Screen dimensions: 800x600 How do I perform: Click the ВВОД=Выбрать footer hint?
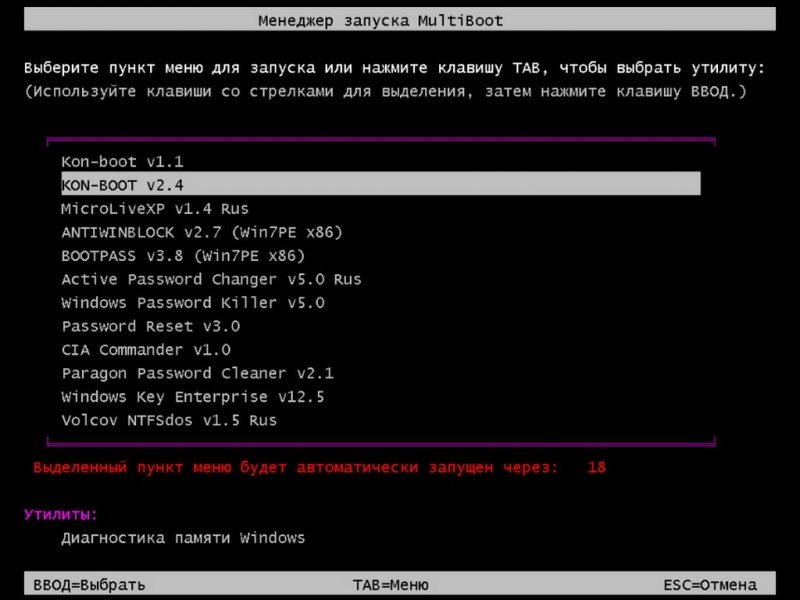click(89, 585)
